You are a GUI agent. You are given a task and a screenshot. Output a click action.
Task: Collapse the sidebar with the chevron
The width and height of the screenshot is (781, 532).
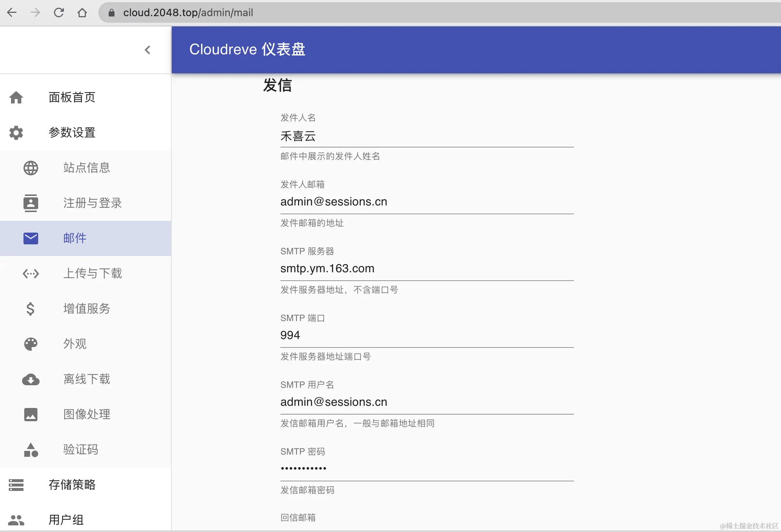(148, 50)
